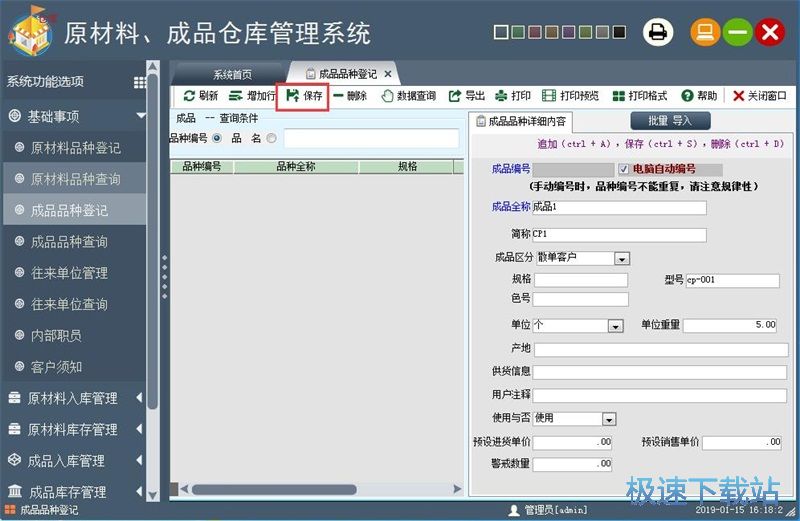This screenshot has height=521, width=800.
Task: Select the 品种编号 radio button
Action: tap(217, 138)
